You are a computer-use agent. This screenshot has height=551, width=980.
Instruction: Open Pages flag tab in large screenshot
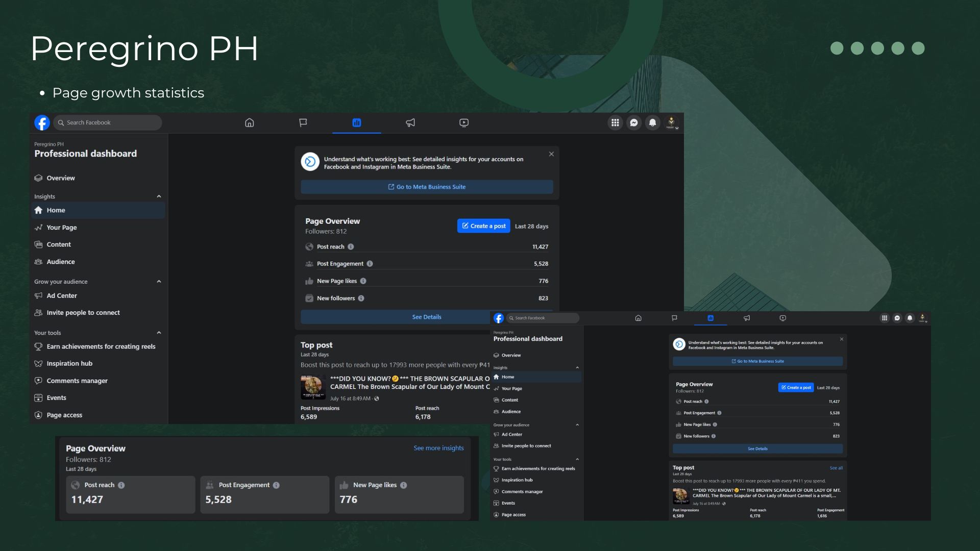(x=303, y=122)
